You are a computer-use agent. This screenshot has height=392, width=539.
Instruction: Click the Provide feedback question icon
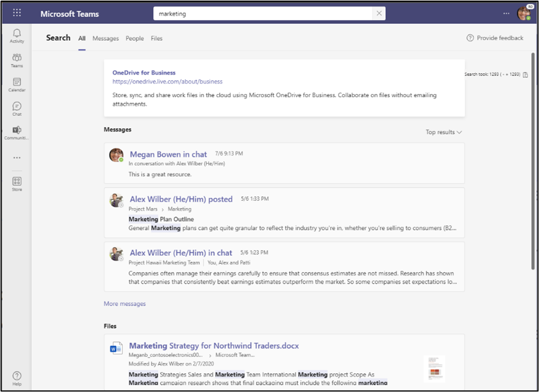click(x=470, y=38)
